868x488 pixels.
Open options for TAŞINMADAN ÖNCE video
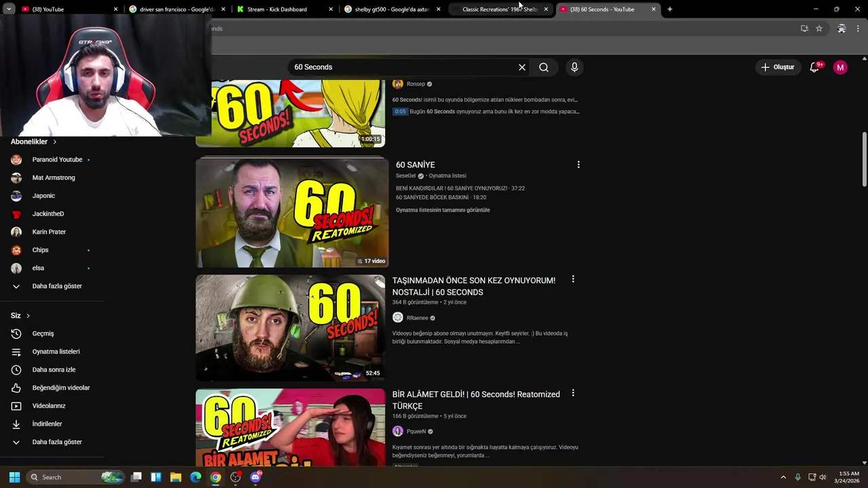pyautogui.click(x=573, y=279)
